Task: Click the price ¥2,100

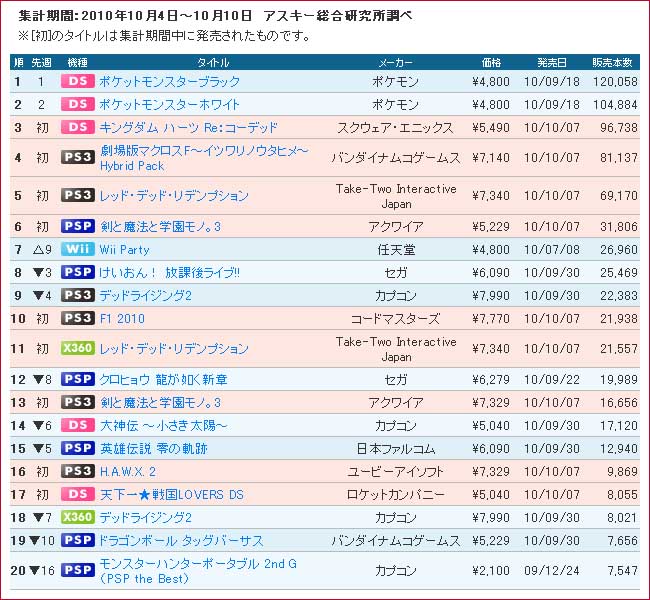Action: [x=491, y=571]
